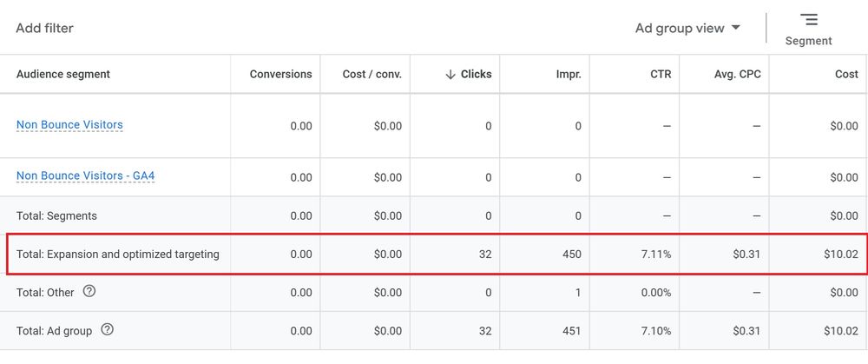Sort by the Cost column header
868x364 pixels.
[x=846, y=75]
